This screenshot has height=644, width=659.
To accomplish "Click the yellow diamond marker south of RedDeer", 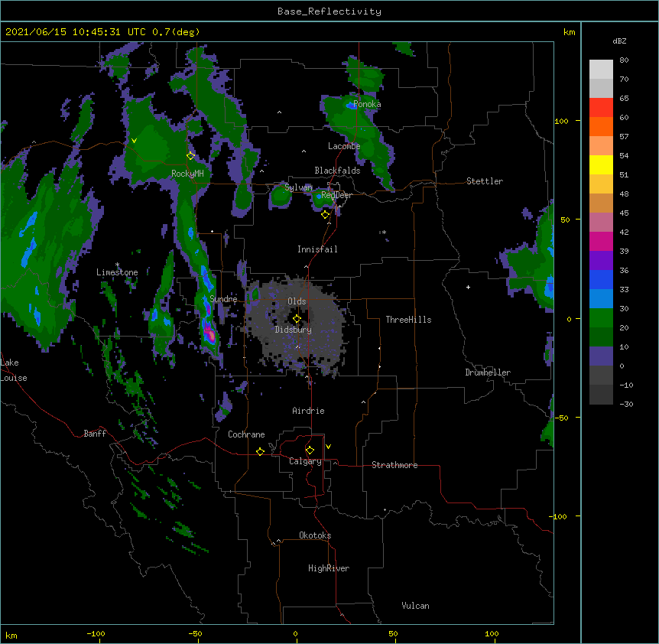I will tap(325, 215).
